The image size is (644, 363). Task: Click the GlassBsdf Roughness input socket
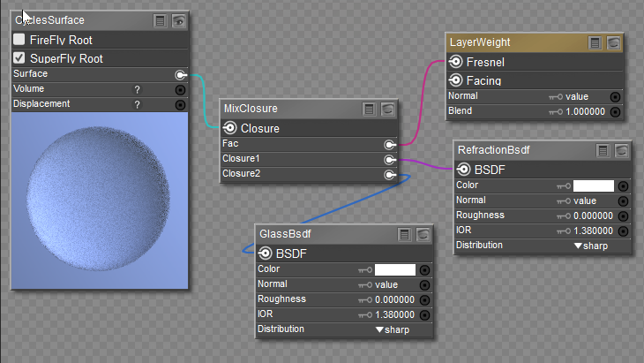click(x=424, y=300)
